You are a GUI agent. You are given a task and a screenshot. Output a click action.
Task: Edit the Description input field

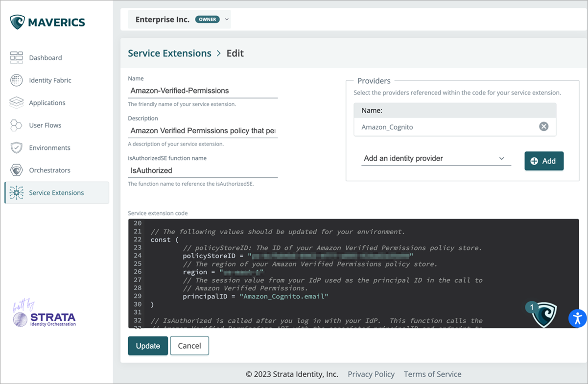pos(203,131)
